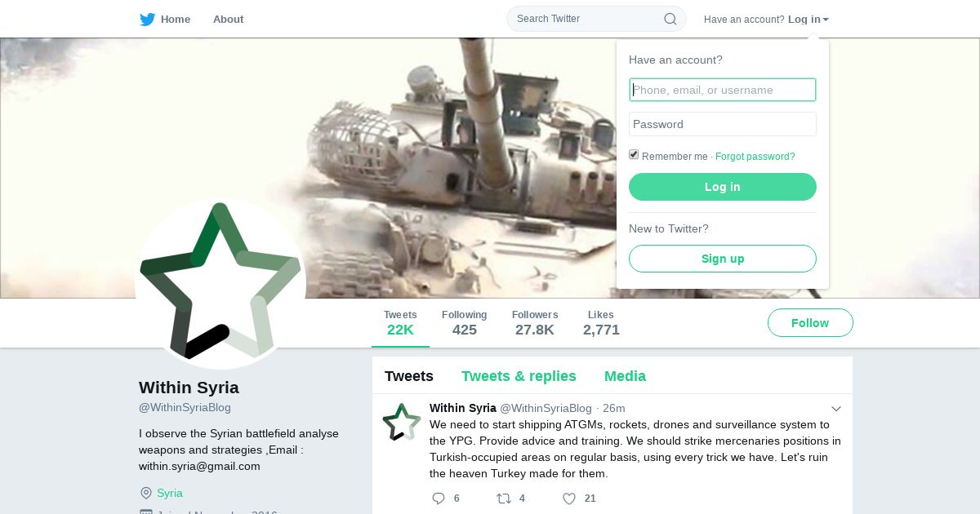Switch to the Tweets & replies tab

519,376
